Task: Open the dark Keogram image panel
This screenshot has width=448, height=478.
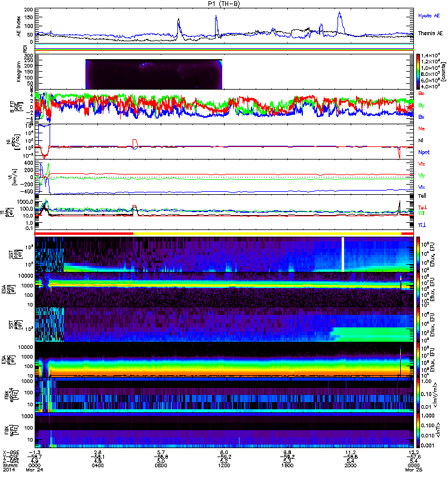Action: coord(154,74)
